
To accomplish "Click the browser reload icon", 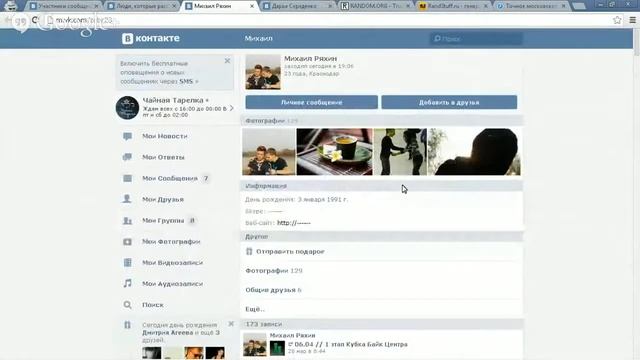I will click(x=35, y=20).
